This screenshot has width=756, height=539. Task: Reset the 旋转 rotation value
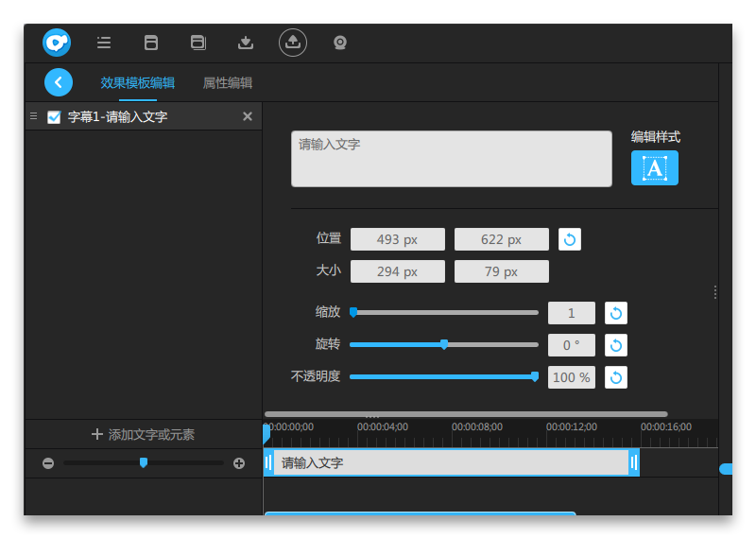pyautogui.click(x=616, y=345)
